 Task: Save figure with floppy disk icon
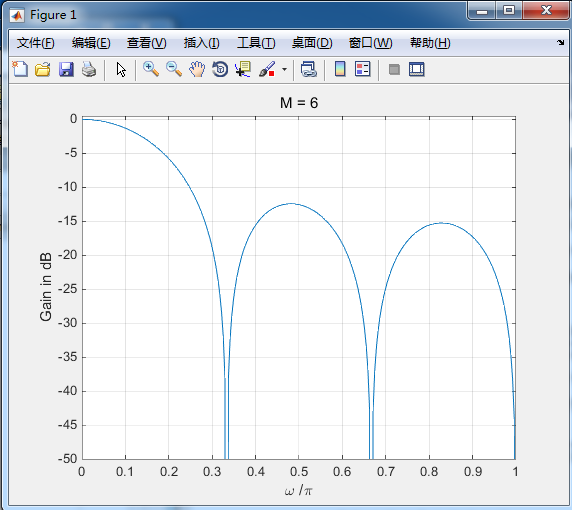[x=66, y=69]
